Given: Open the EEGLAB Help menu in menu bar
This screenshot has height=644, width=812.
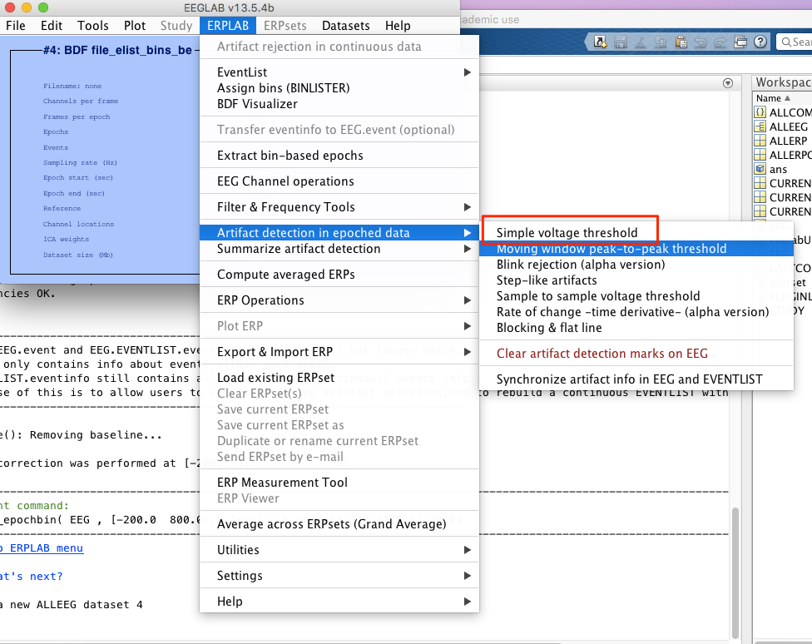Looking at the screenshot, I should coord(398,26).
